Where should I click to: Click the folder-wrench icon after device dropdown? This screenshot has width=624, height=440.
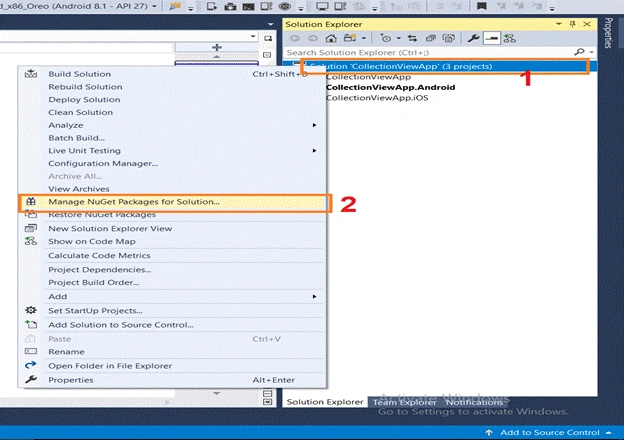(175, 6)
